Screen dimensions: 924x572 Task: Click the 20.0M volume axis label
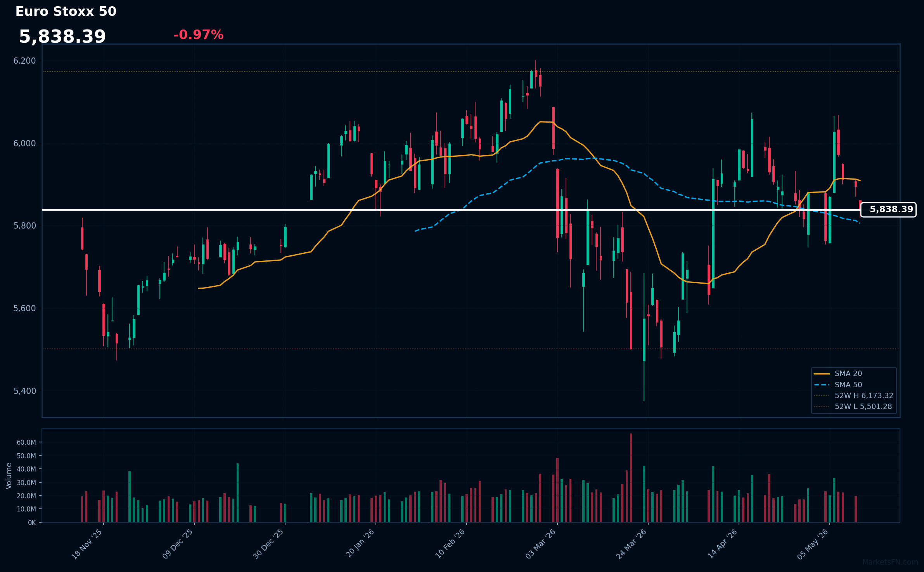(26, 496)
